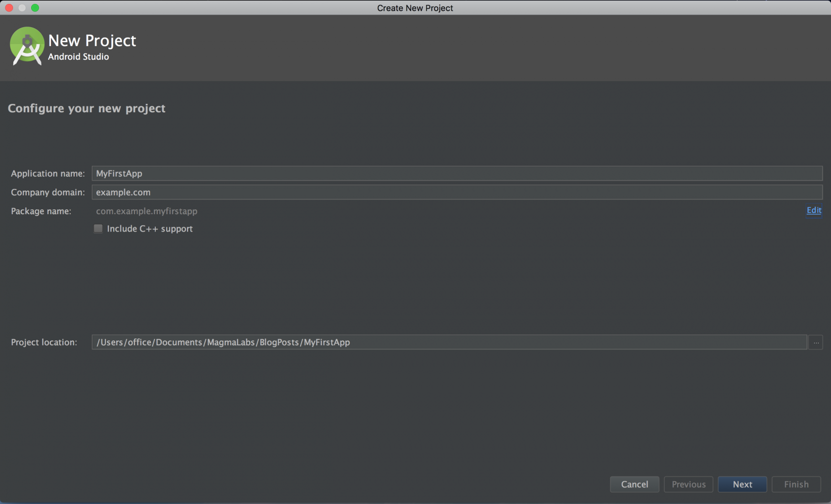Click the Android Studio logo icon

pyautogui.click(x=27, y=46)
